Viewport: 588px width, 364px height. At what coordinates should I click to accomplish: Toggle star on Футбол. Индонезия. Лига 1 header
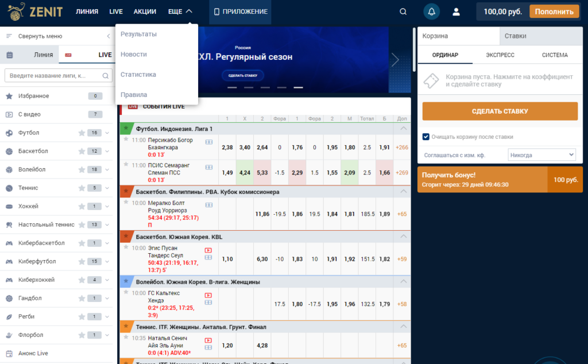click(x=126, y=128)
